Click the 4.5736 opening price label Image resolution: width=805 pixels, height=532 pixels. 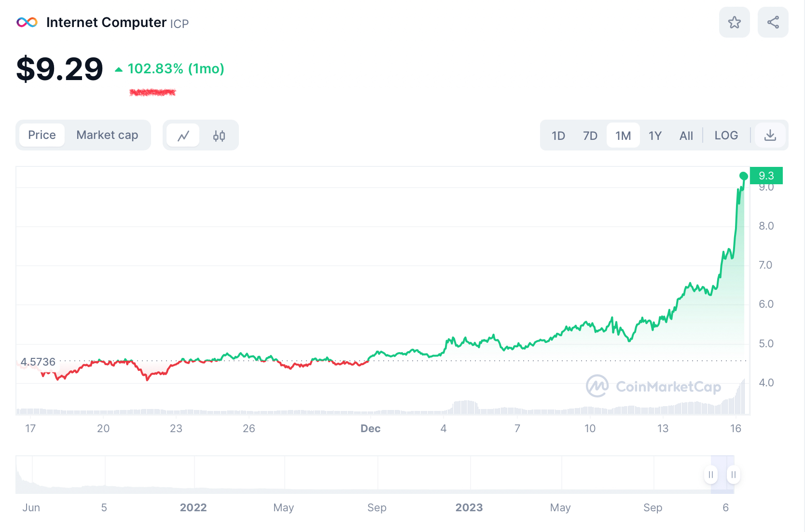[38, 362]
